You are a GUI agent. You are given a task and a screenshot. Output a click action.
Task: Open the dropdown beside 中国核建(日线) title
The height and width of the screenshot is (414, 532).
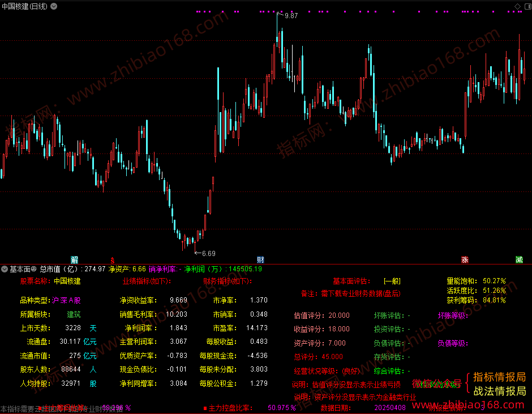54,6
